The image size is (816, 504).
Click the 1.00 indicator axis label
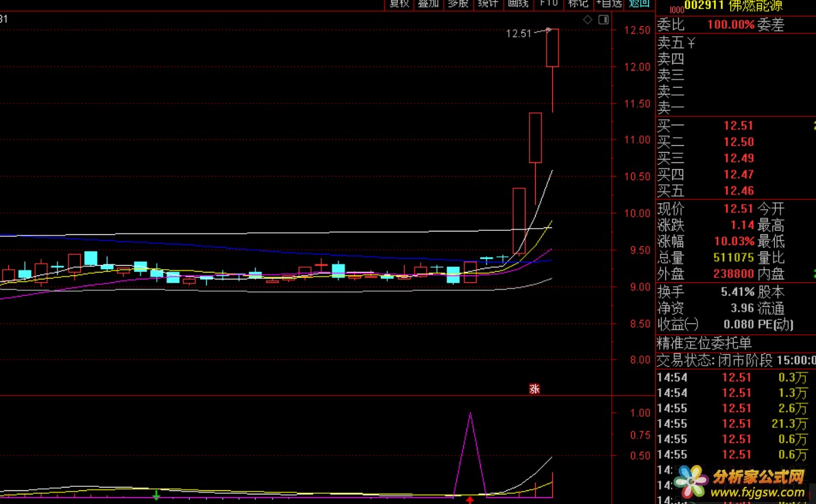pos(641,413)
